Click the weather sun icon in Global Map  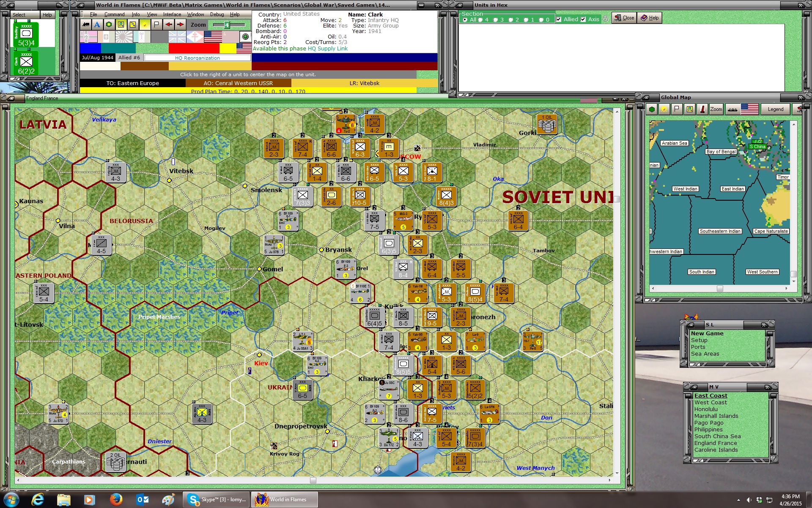pos(664,109)
